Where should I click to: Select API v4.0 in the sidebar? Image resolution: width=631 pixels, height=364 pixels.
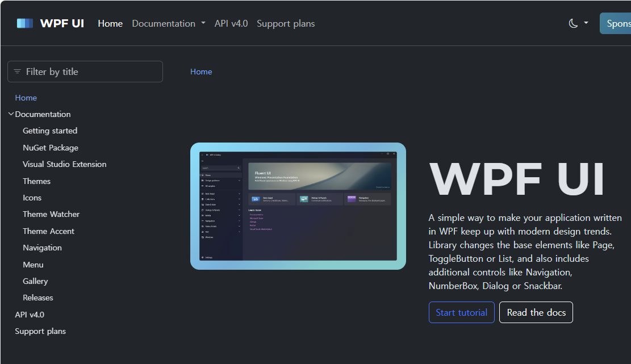(x=30, y=315)
